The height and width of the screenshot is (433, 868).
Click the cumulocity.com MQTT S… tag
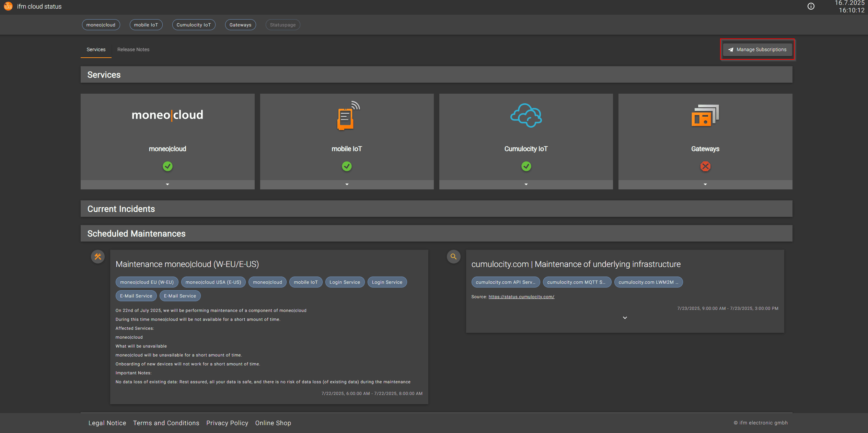pos(577,282)
